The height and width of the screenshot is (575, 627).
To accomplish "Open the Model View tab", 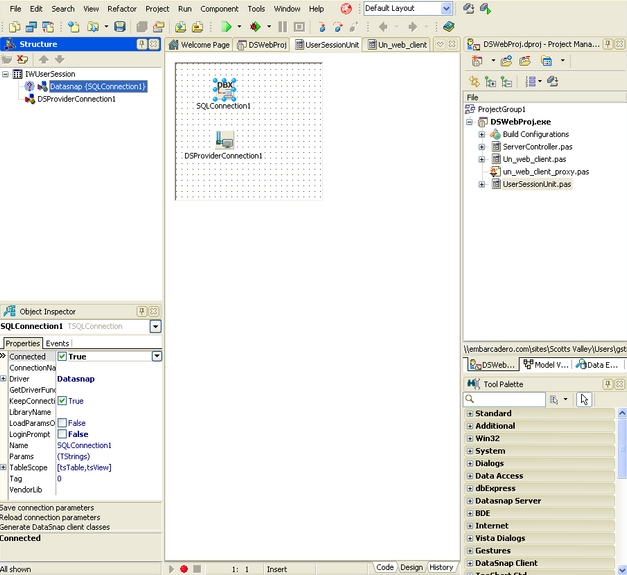I will coord(546,364).
